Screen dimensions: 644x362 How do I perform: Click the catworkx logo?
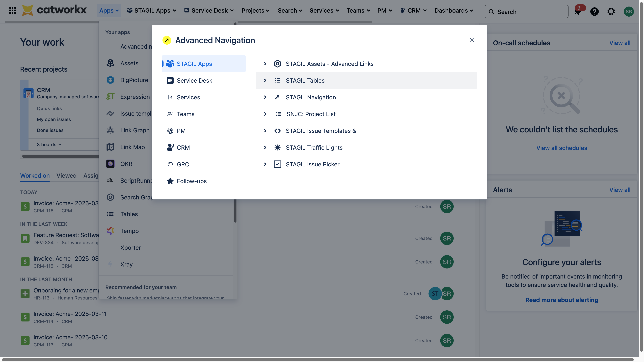point(54,10)
